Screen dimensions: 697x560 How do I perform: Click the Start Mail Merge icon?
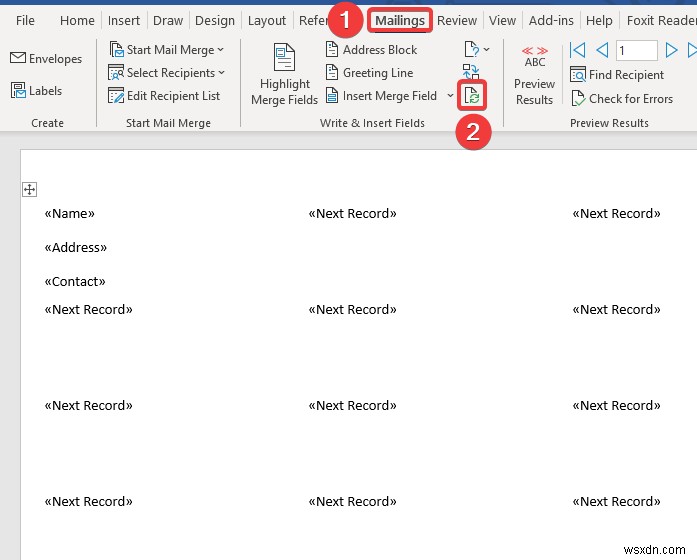[116, 49]
